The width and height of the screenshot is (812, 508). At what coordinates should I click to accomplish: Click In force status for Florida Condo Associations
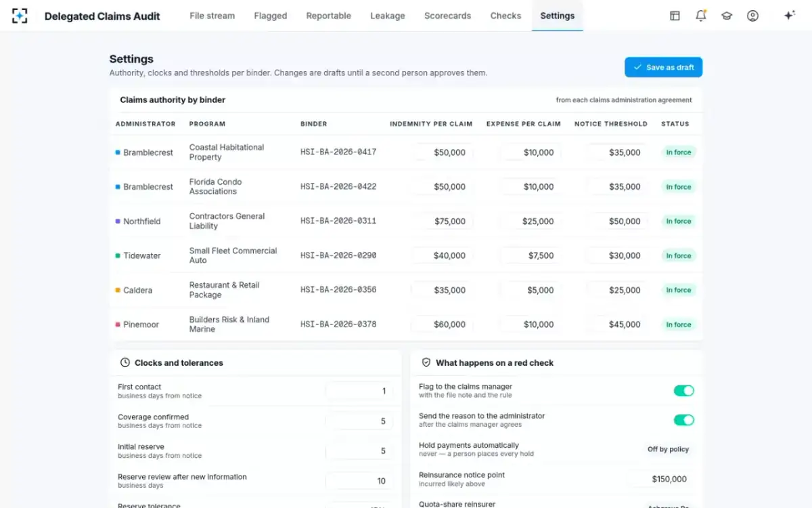click(679, 187)
